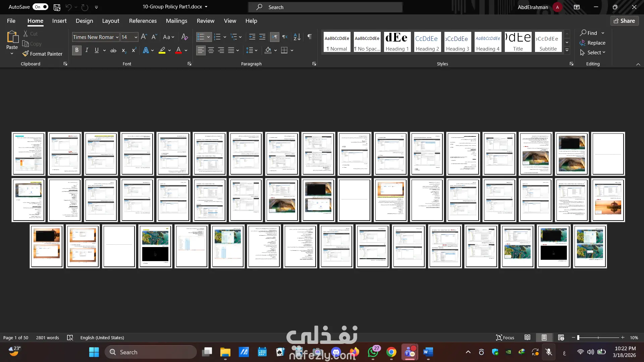644x362 pixels.
Task: Click the Sort A-Z icon
Action: tap(297, 37)
